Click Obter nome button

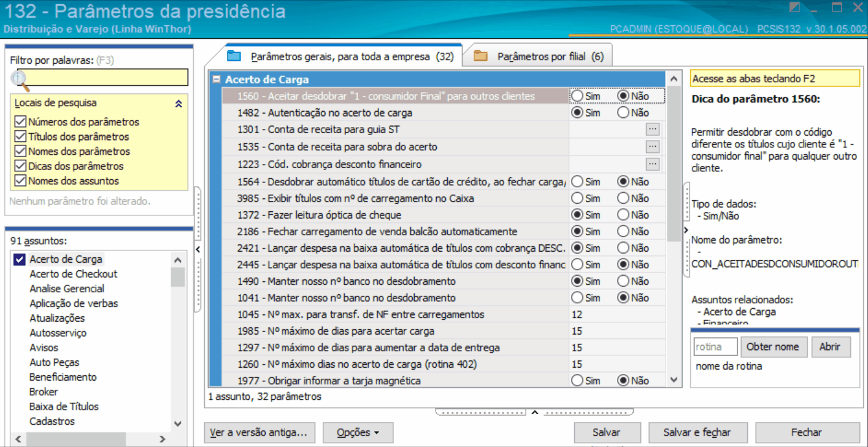point(773,347)
